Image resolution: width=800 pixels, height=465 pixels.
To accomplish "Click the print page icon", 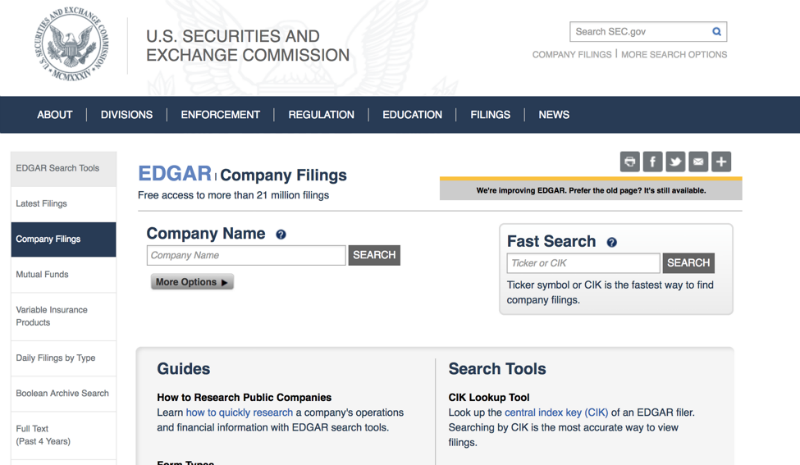I will pyautogui.click(x=630, y=162).
